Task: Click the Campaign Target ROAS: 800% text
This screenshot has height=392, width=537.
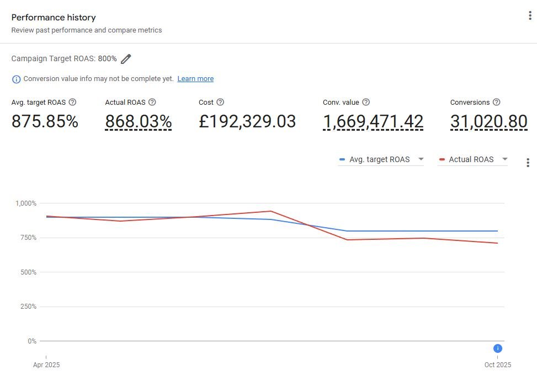Action: (x=64, y=58)
